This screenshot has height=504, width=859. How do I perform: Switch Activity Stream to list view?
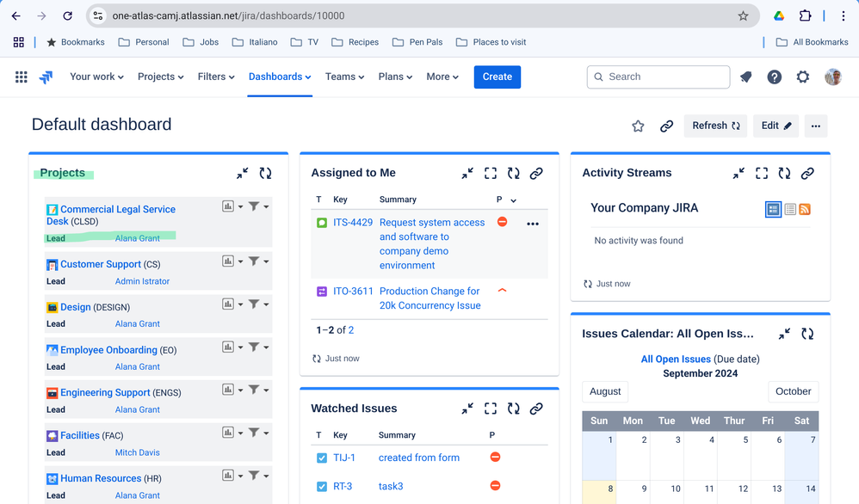[790, 209]
